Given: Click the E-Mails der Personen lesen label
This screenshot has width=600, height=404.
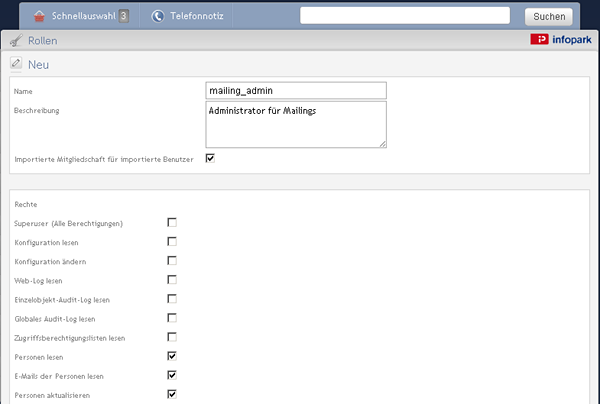Looking at the screenshot, I should click(x=59, y=376).
